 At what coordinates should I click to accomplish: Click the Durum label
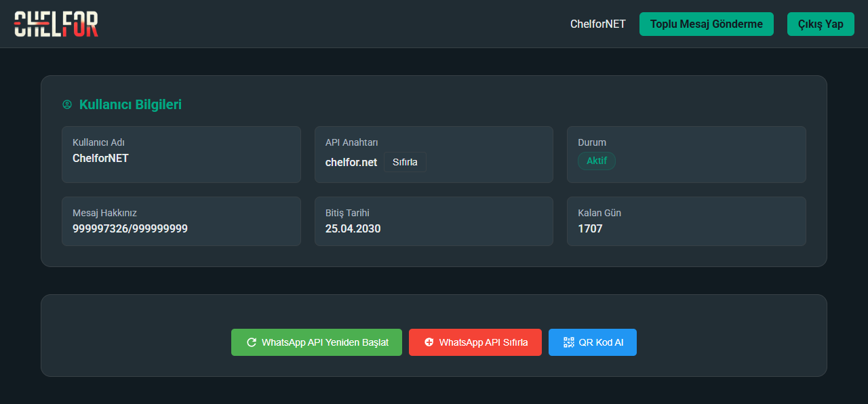592,142
